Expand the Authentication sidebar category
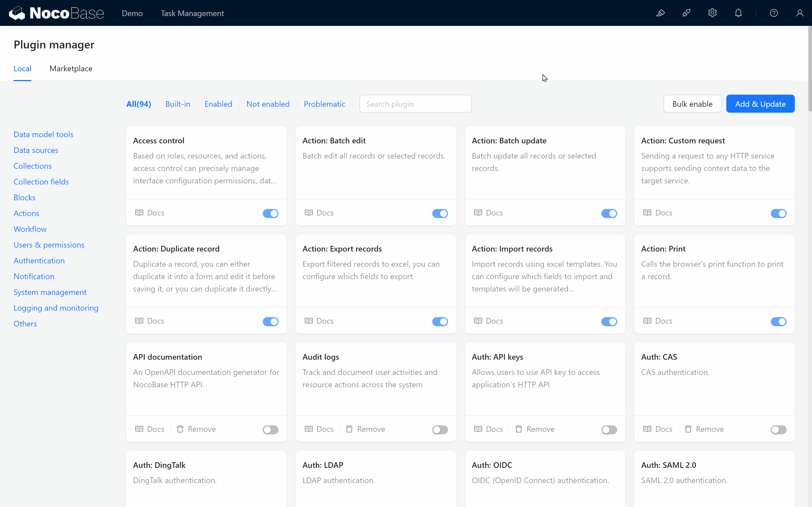Viewport: 812px width, 507px height. (39, 261)
